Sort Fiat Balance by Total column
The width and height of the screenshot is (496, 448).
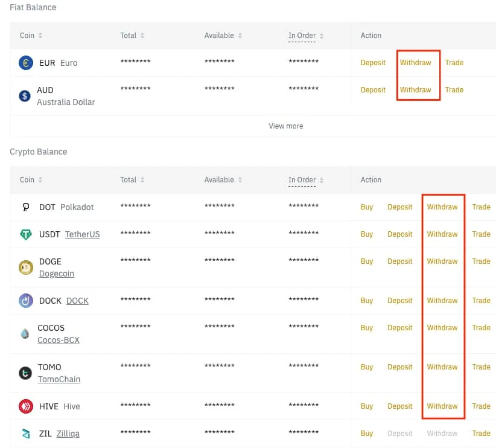[x=142, y=36]
